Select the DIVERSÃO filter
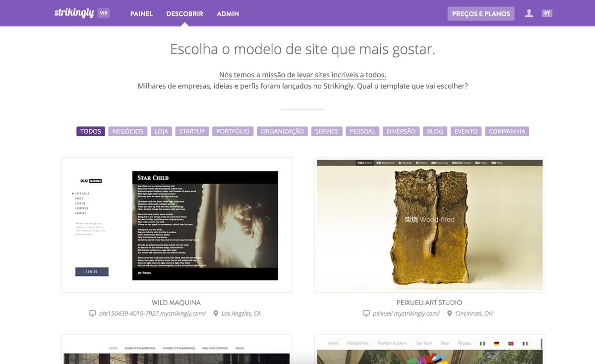 click(x=401, y=131)
